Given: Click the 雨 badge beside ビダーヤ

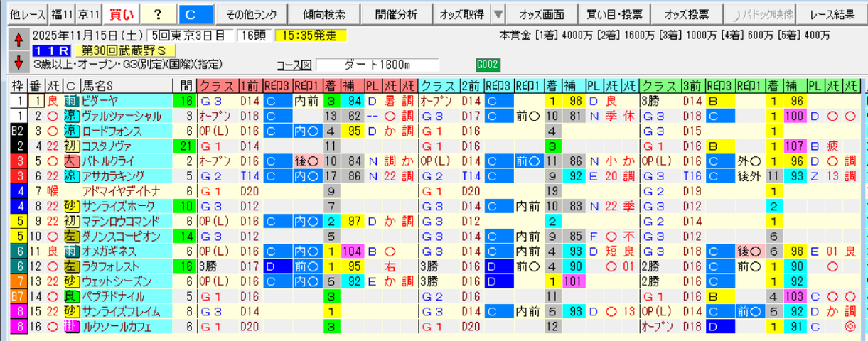Looking at the screenshot, I should point(71,100).
